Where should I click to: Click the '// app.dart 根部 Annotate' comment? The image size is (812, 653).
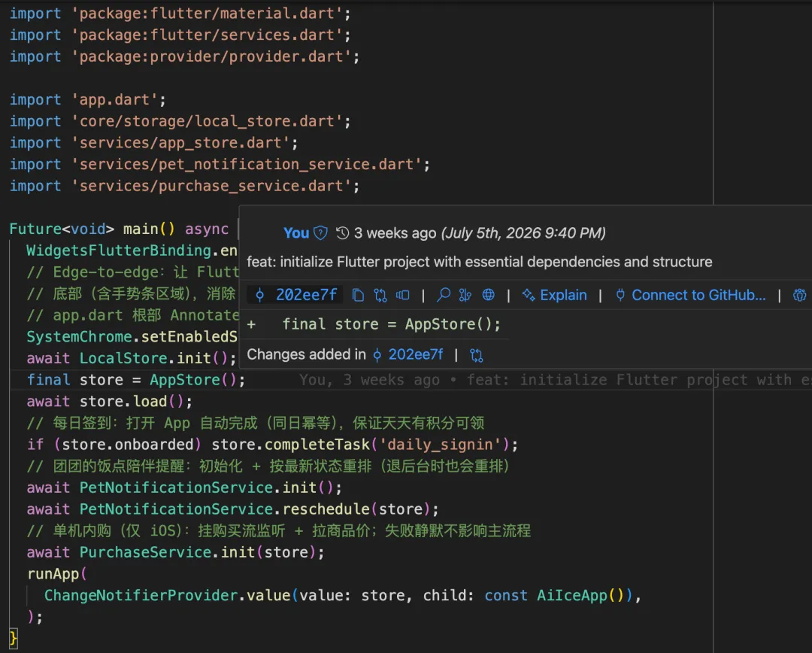(x=132, y=315)
